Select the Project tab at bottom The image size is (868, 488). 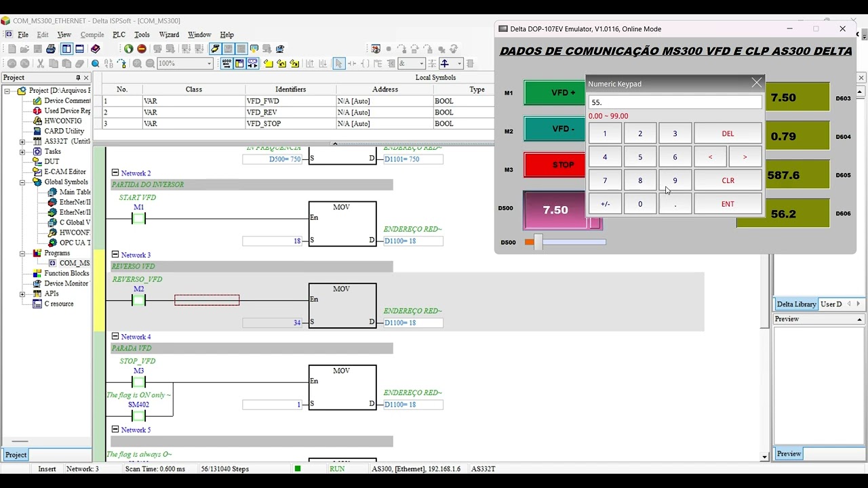click(16, 455)
